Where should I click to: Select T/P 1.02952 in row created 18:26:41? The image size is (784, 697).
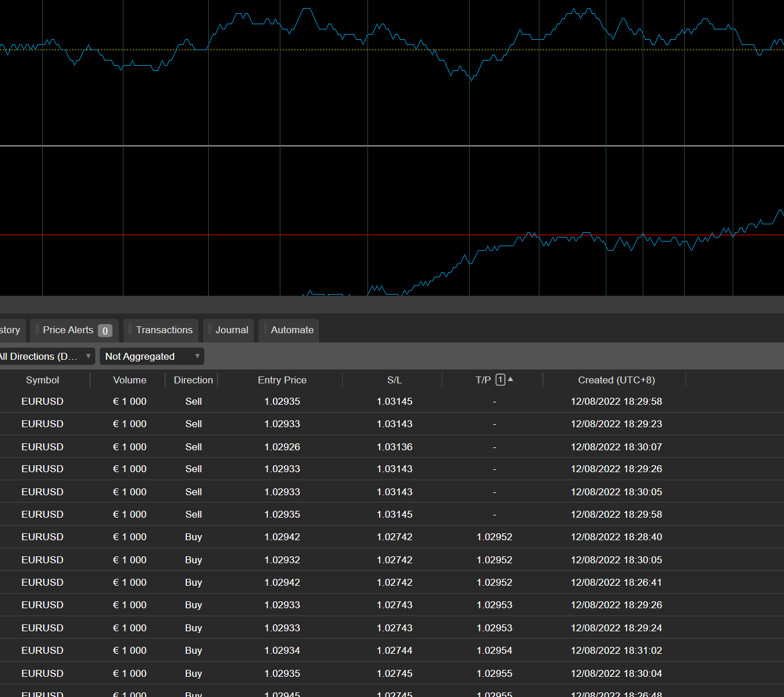(x=494, y=582)
